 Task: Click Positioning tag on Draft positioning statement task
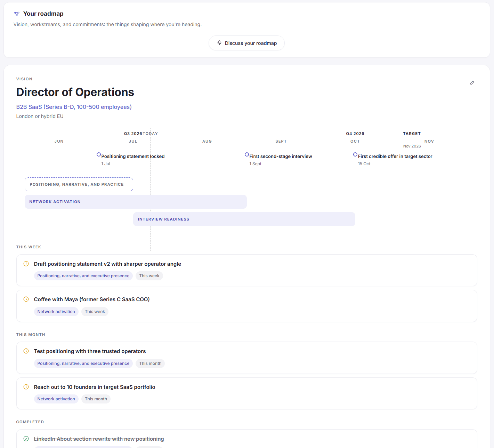[x=83, y=276]
